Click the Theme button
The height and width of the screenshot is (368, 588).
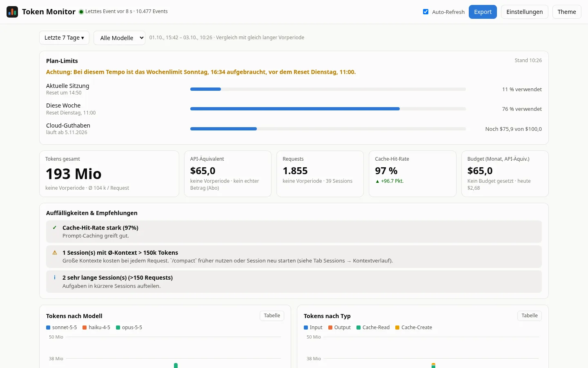[567, 12]
